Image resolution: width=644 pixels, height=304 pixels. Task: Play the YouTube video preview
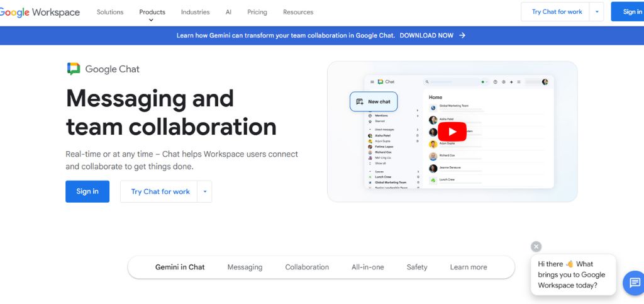[452, 132]
